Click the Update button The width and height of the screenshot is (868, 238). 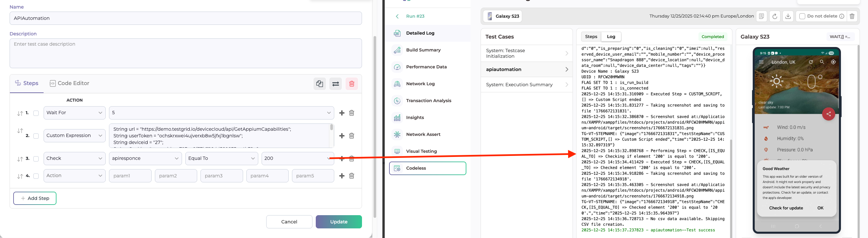click(338, 222)
